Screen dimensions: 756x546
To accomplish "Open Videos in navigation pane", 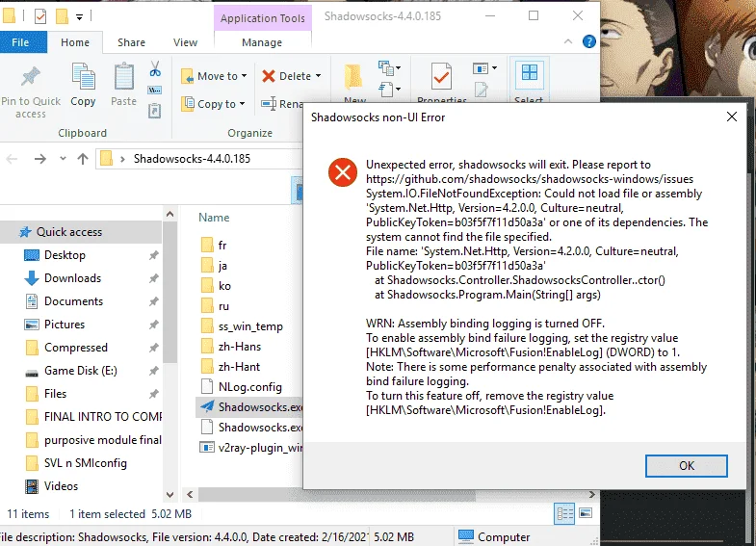I will pyautogui.click(x=61, y=486).
